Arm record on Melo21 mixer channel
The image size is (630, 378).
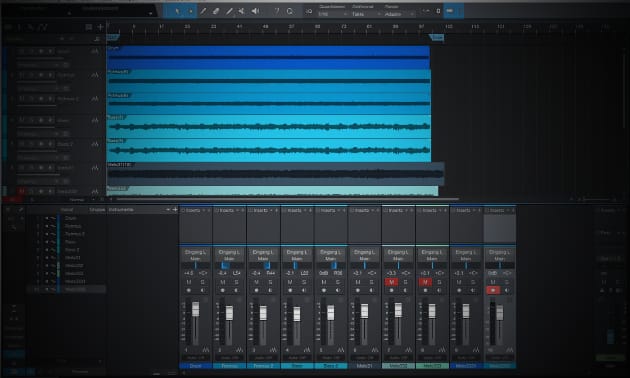[x=358, y=290]
